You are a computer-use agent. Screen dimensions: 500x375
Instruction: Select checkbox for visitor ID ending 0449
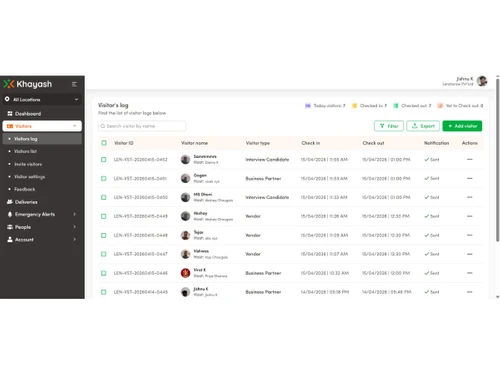click(x=104, y=216)
